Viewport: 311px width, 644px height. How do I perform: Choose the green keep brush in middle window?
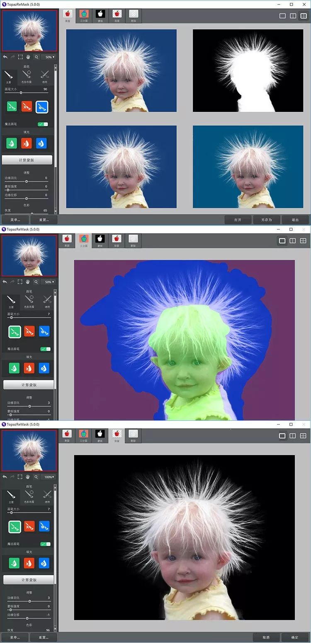(15, 331)
